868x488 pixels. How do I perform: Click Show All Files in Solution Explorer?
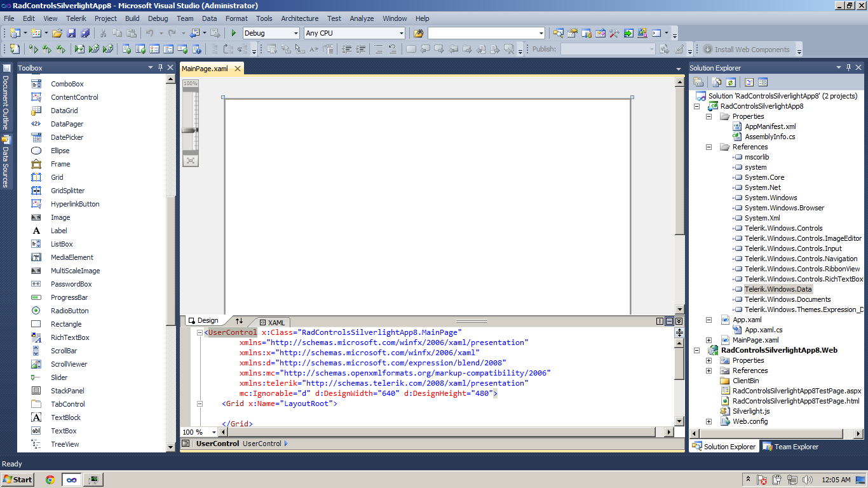(x=717, y=82)
